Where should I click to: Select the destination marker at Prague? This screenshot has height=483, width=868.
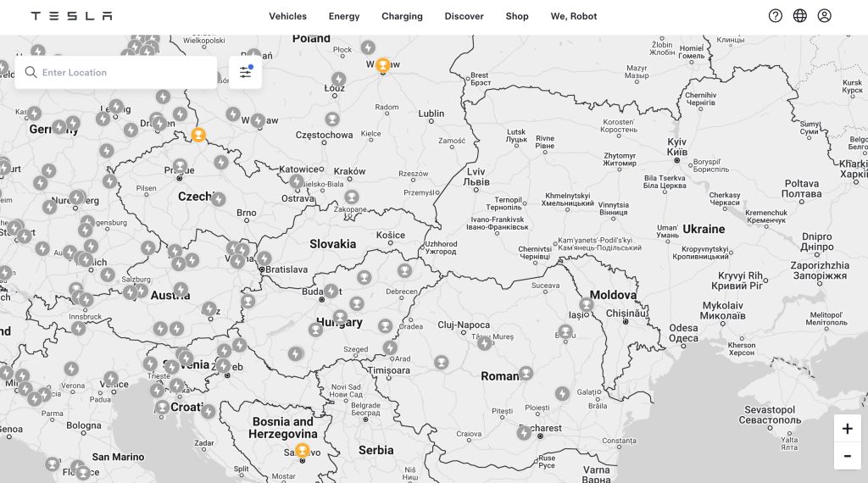coord(180,165)
